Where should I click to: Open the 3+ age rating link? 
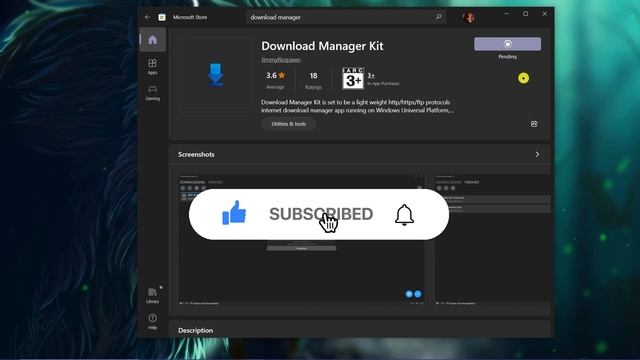click(x=371, y=76)
